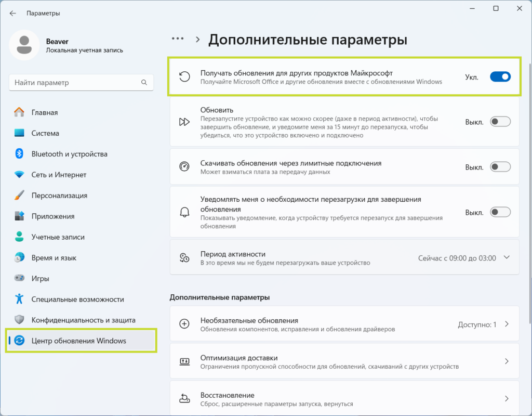
Task: Expand the Период активности chevron
Action: 507,257
